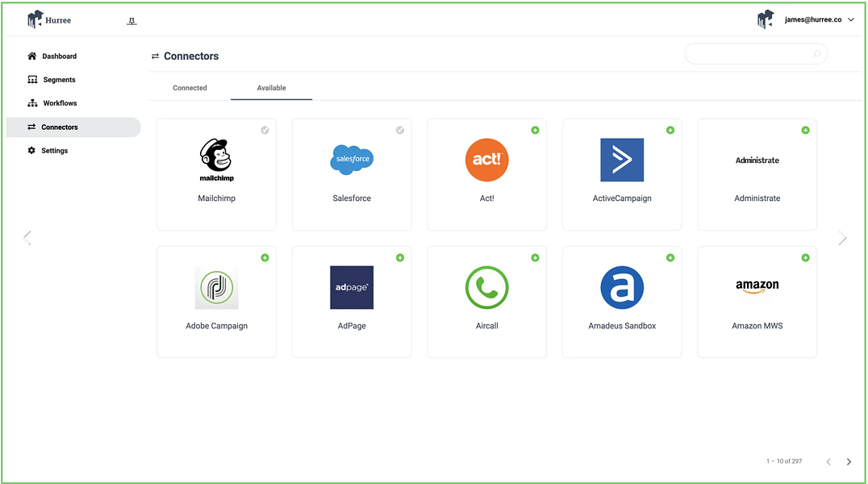Add Adobe Campaign using green plus
This screenshot has width=868, height=484.
click(265, 257)
